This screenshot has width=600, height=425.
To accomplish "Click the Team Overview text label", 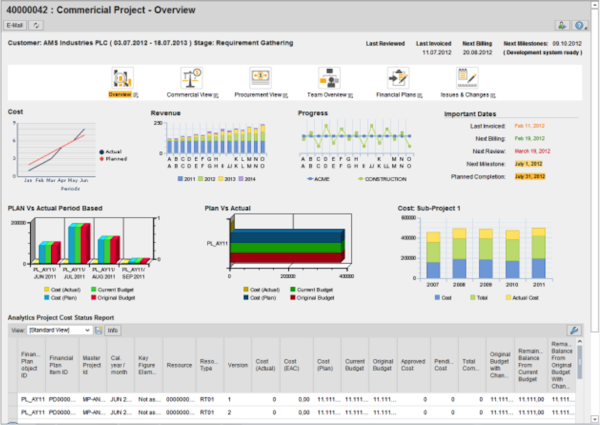I will [327, 93].
